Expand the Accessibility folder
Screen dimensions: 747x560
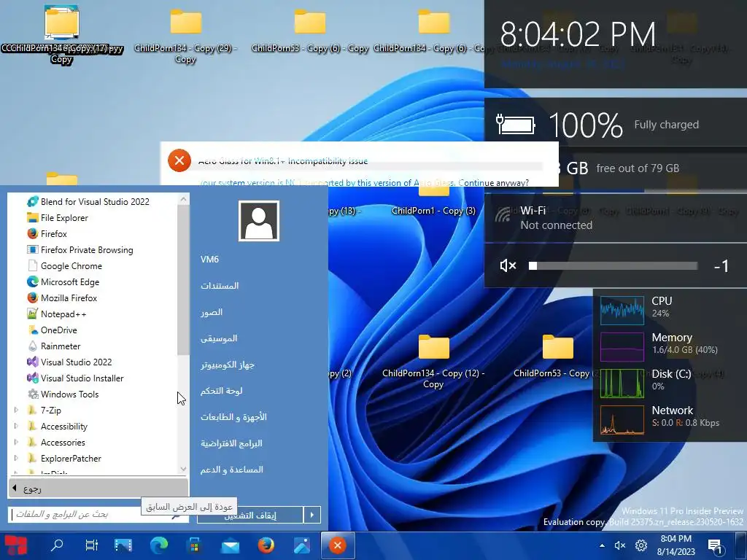16,426
